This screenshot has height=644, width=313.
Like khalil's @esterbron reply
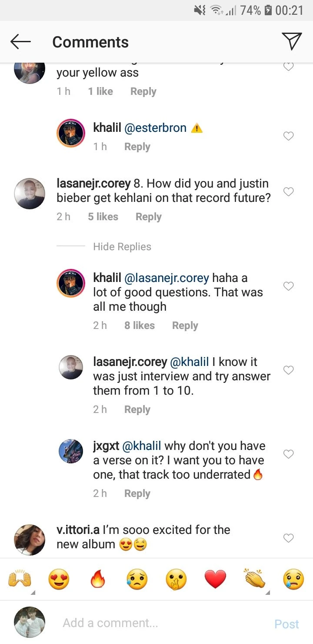point(288,136)
